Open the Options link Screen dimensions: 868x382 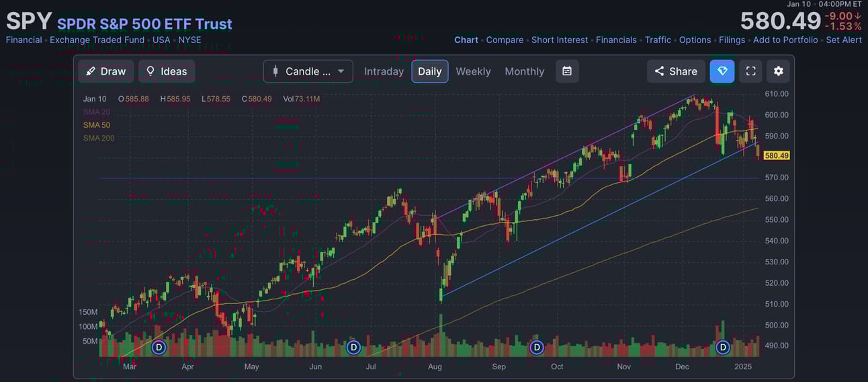(695, 40)
